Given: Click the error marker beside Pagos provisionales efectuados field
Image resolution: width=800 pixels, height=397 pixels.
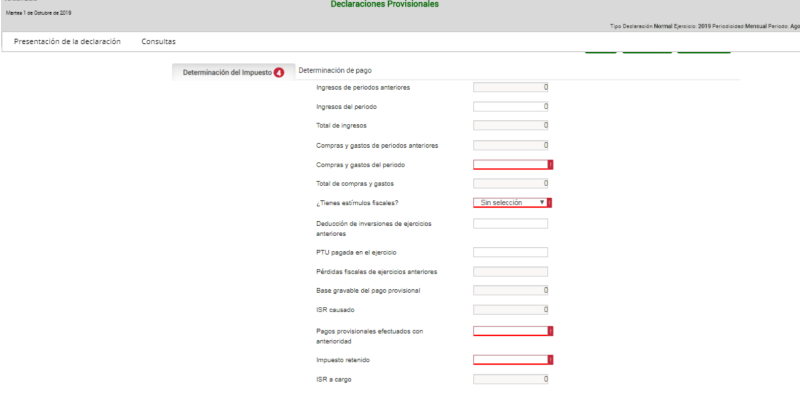Looking at the screenshot, I should [x=551, y=331].
